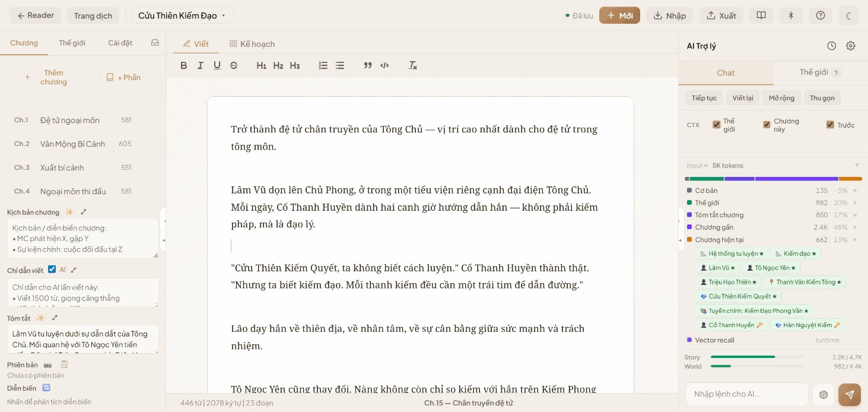The height and width of the screenshot is (412, 868).
Task: Generate Tóm tắt with the sparkle icon
Action: pos(40,318)
